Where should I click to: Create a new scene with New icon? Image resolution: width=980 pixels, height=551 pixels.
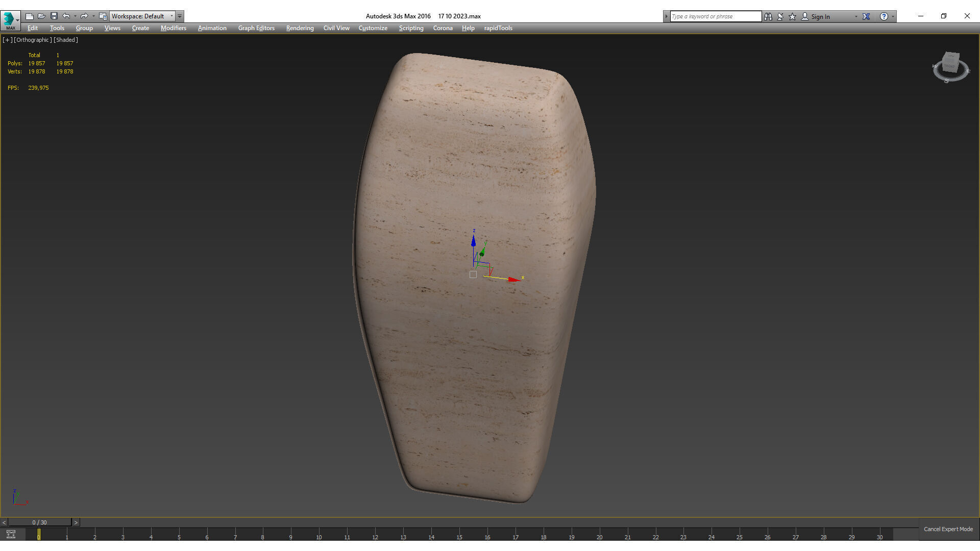click(x=30, y=16)
